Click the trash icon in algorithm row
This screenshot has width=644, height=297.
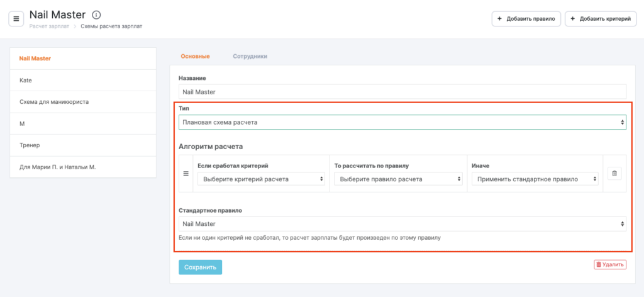coord(614,173)
